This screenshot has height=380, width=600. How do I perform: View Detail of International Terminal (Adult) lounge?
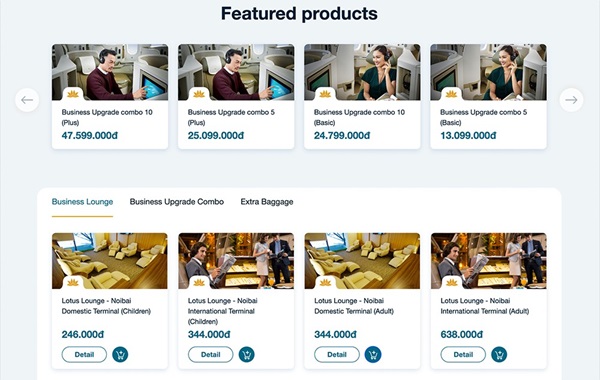coord(463,354)
